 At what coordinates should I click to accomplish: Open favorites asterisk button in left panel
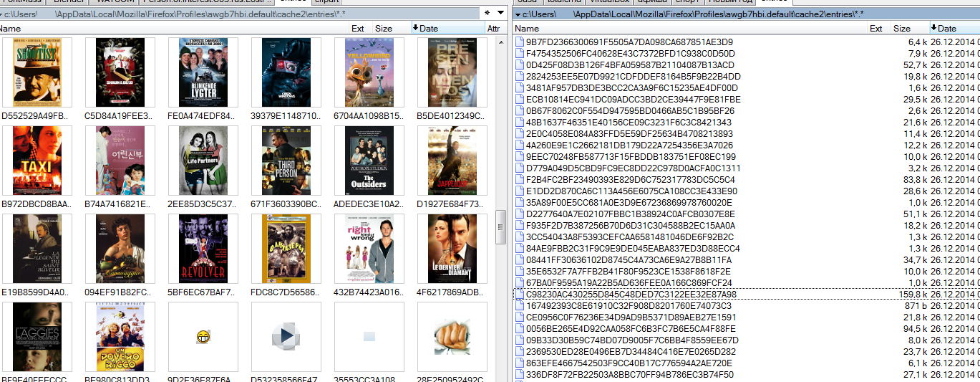(x=487, y=14)
